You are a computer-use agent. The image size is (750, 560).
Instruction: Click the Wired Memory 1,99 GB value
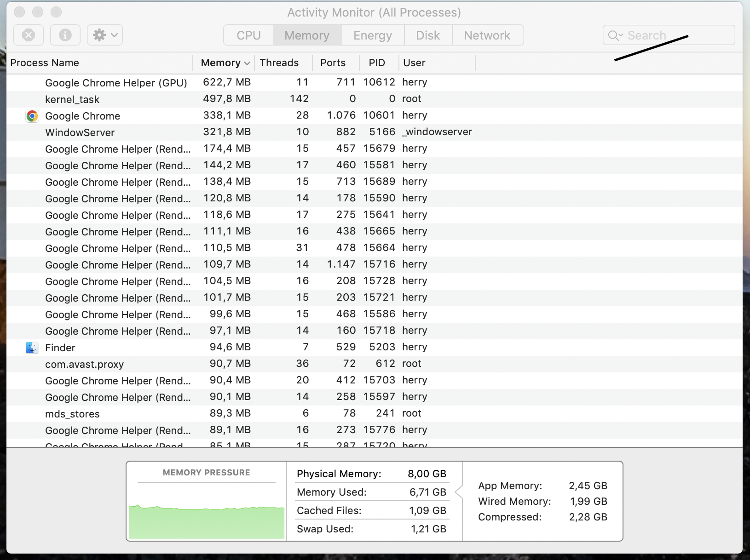[x=589, y=502]
